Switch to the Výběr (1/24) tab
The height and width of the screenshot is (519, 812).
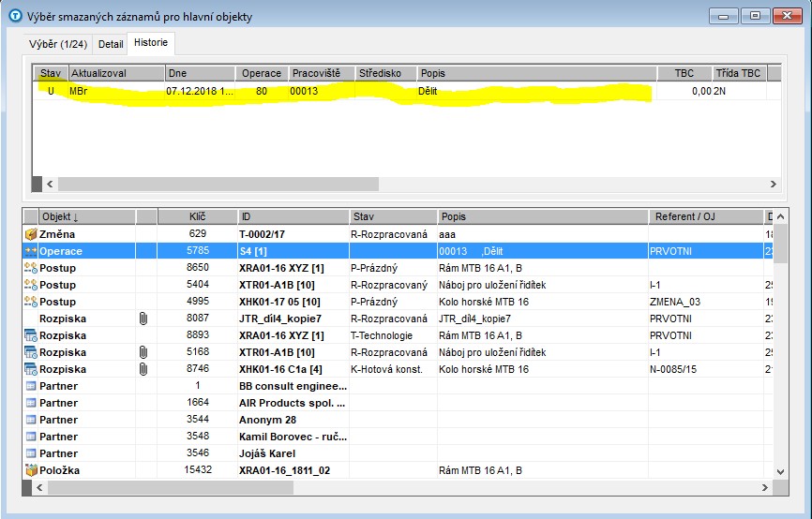[x=60, y=43]
